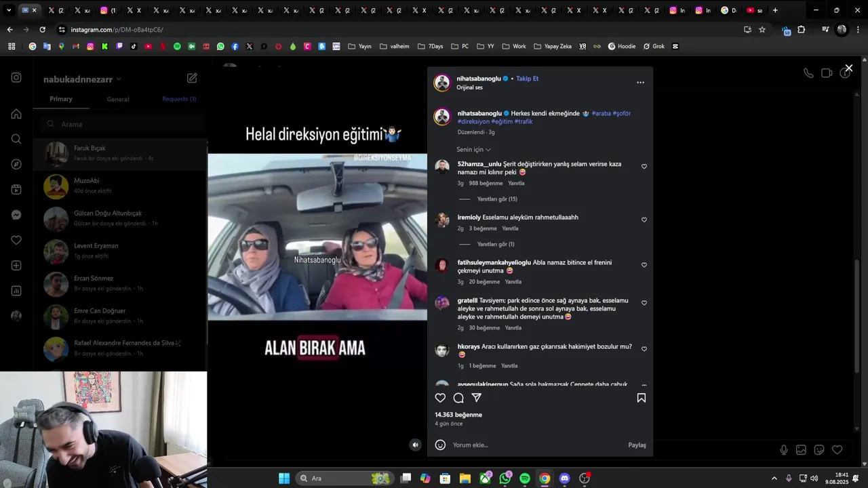Open Reels icon in the sidebar
This screenshot has width=868, height=488.
coord(16,190)
